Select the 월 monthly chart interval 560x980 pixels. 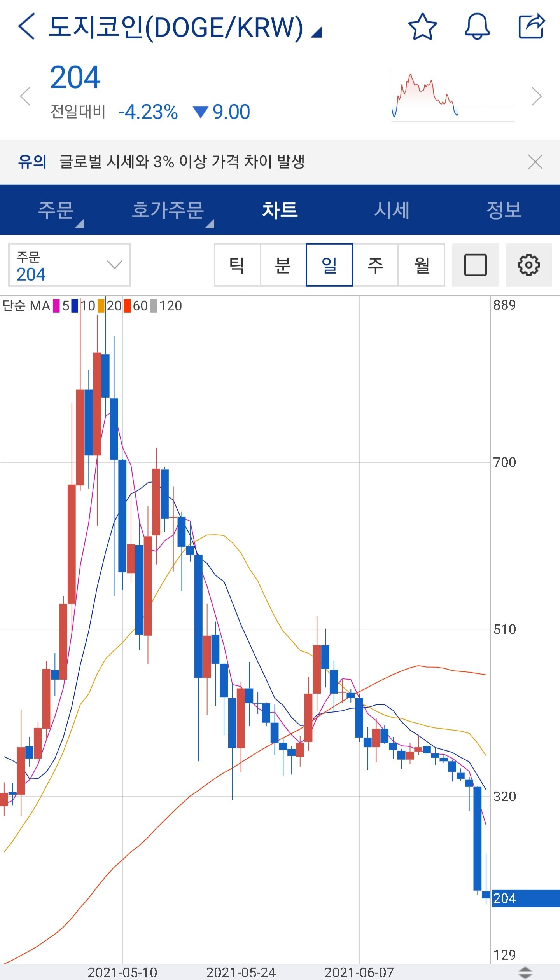tap(422, 265)
